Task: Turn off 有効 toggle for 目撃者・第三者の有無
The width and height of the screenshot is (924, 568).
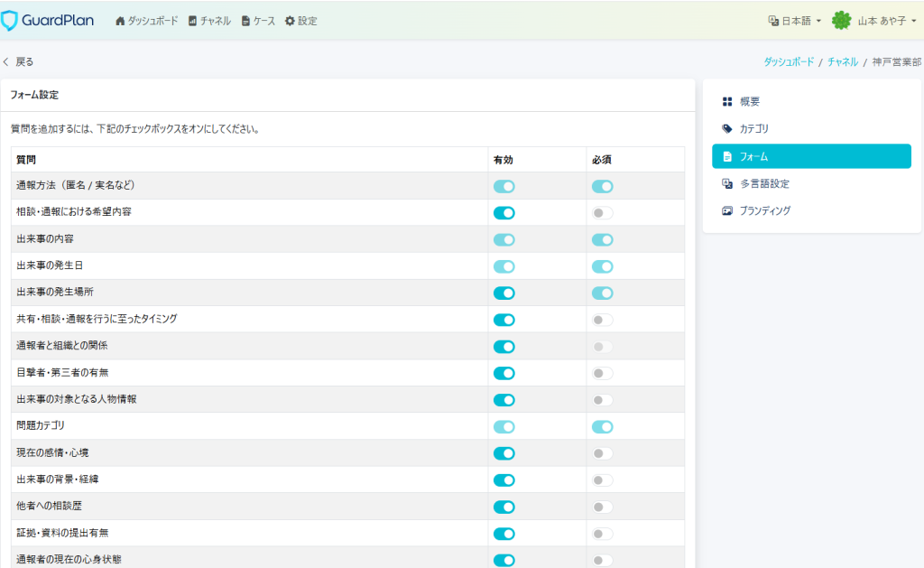Action: [x=504, y=373]
